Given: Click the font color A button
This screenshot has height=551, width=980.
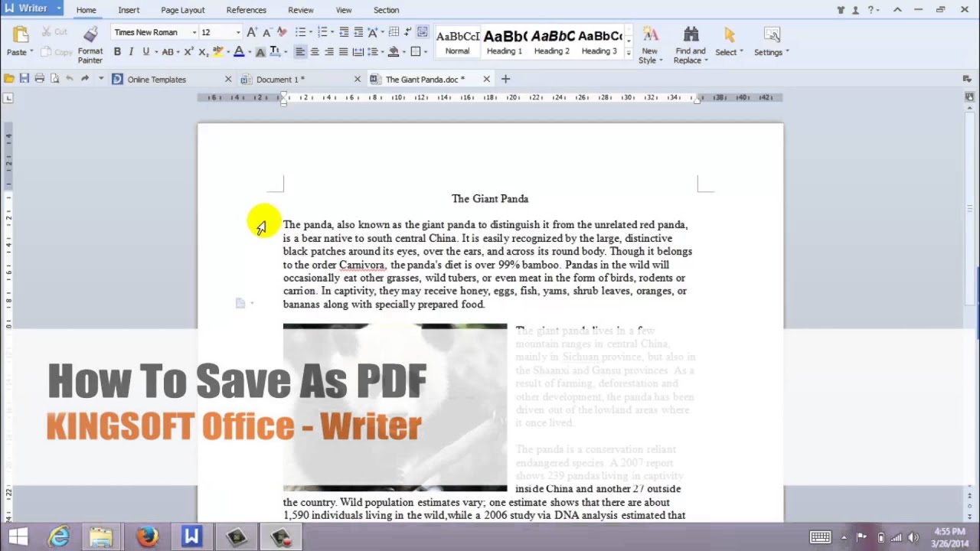Looking at the screenshot, I should coord(238,52).
